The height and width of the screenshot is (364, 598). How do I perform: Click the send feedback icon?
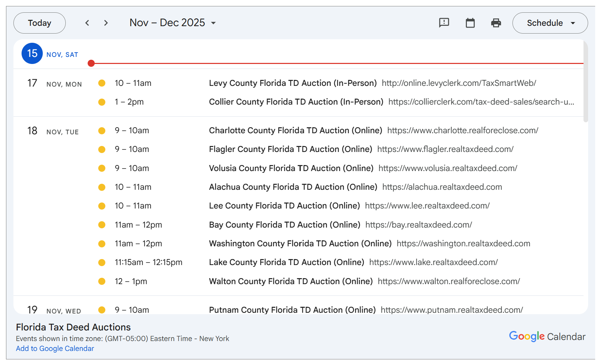point(444,23)
